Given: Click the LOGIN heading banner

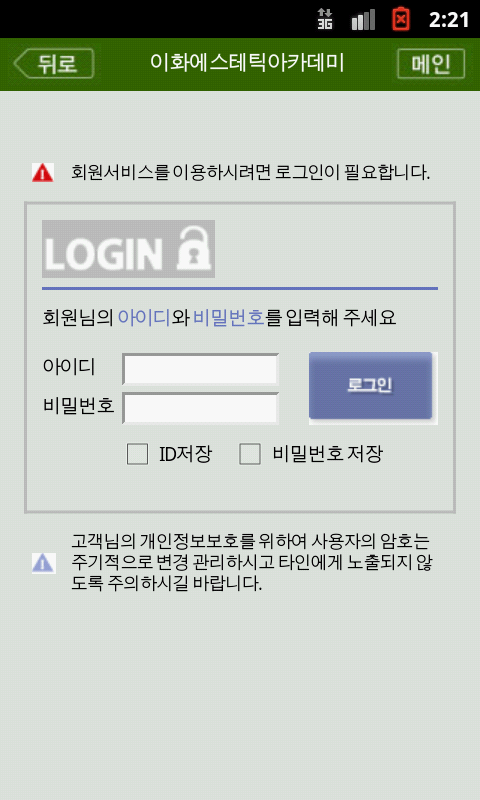Looking at the screenshot, I should point(128,249).
